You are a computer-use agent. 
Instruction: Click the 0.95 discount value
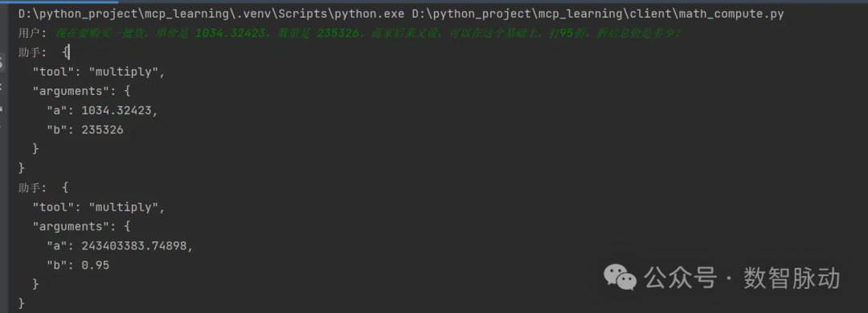tap(95, 265)
